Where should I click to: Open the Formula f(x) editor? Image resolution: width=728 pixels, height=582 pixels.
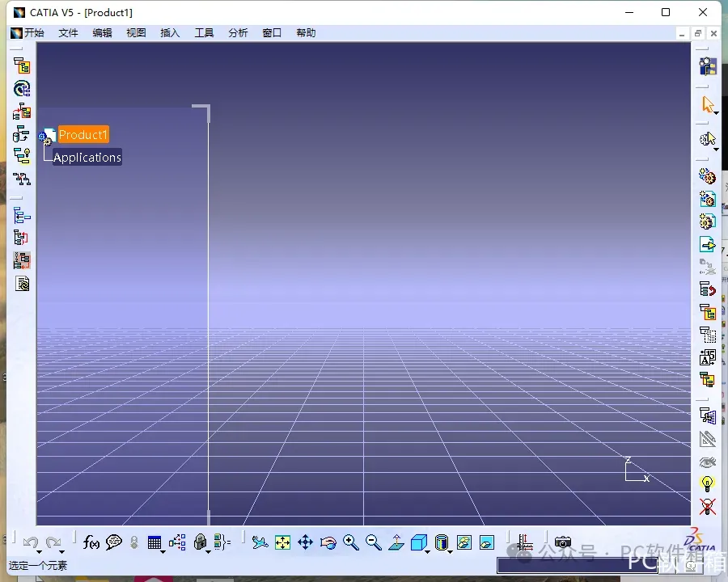pyautogui.click(x=91, y=542)
